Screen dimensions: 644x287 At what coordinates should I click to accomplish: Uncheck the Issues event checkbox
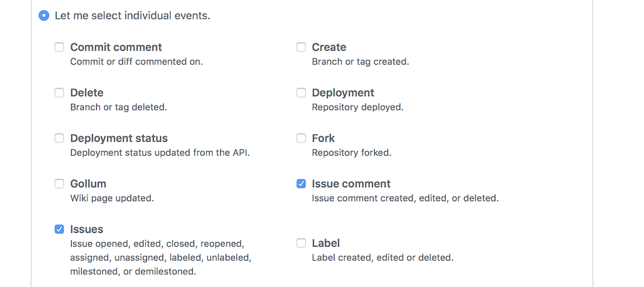[59, 229]
